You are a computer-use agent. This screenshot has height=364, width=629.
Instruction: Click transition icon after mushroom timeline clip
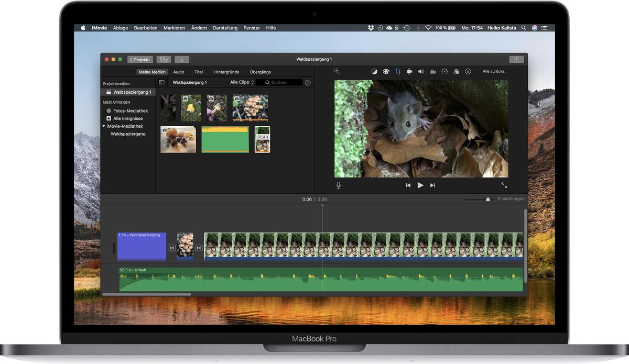coord(199,248)
